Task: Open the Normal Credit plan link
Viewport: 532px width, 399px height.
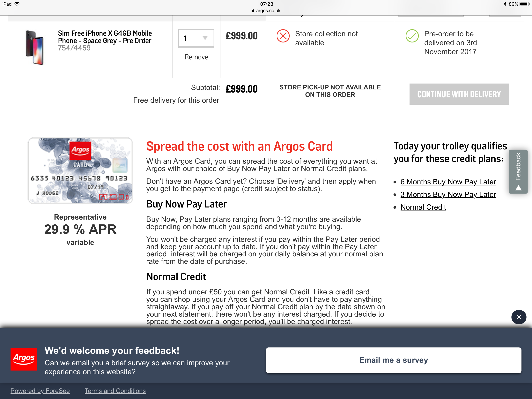Action: click(423, 207)
